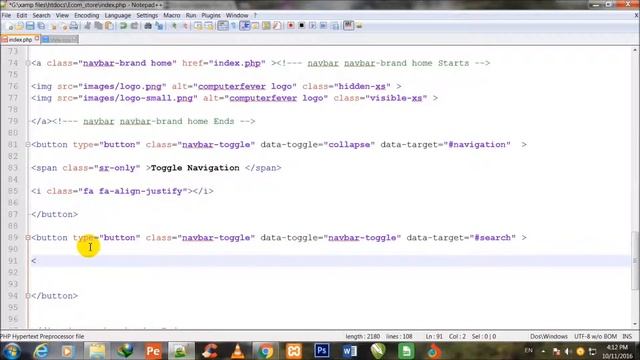Open the File menu

tap(6, 16)
